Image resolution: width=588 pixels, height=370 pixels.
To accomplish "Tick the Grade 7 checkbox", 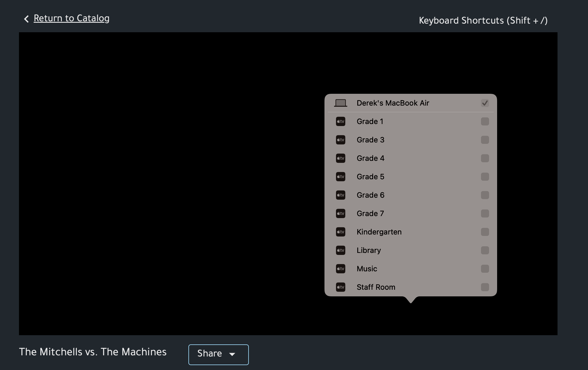I will [x=485, y=213].
